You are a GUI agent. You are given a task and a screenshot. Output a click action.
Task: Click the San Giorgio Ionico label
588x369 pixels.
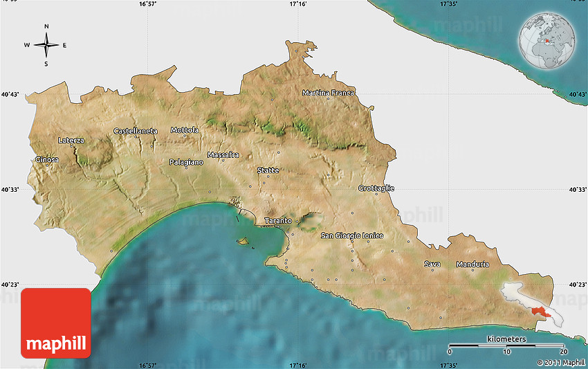point(352,236)
